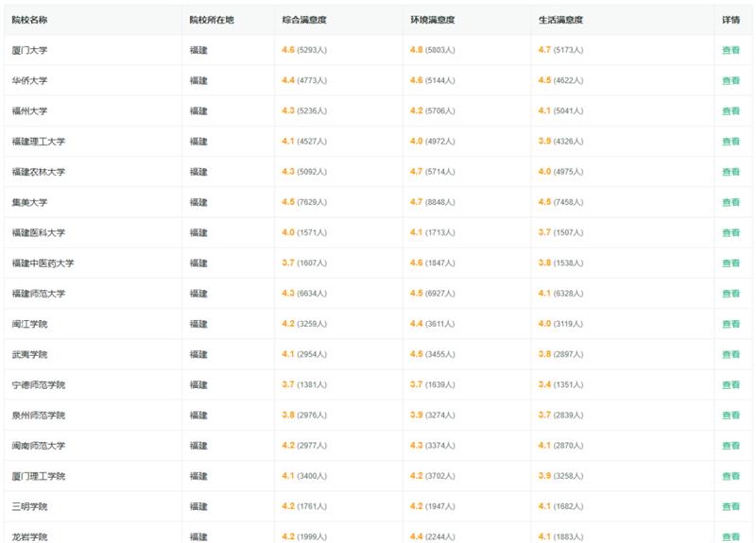Select the 闽江学院 school name
This screenshot has width=756, height=543.
[x=29, y=324]
